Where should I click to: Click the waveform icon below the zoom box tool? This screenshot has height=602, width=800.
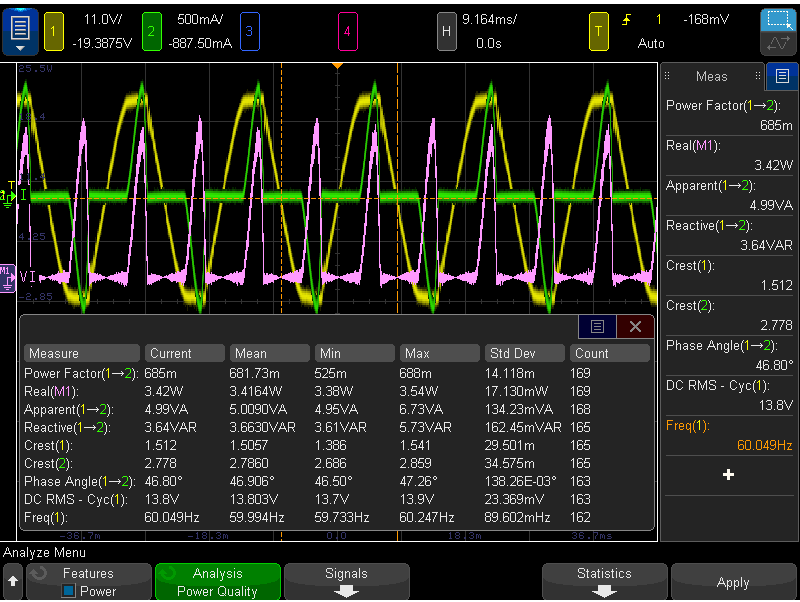click(x=776, y=44)
